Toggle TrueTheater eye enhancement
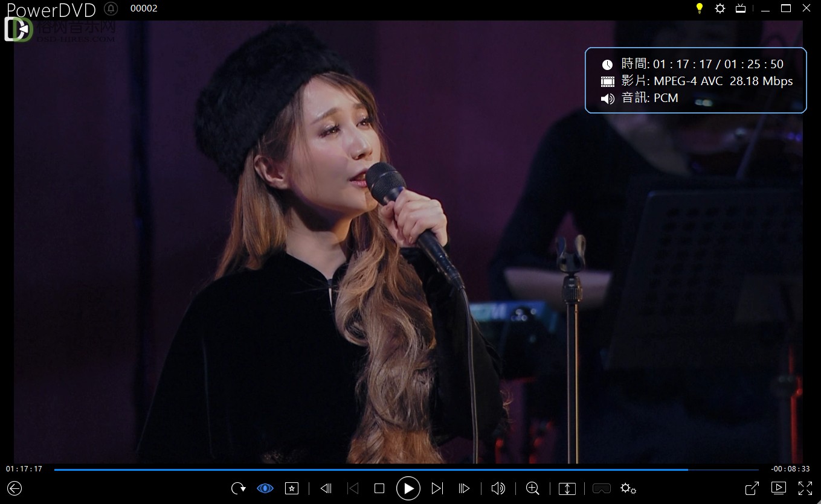Screen dimensions: 821x504 click(x=265, y=488)
